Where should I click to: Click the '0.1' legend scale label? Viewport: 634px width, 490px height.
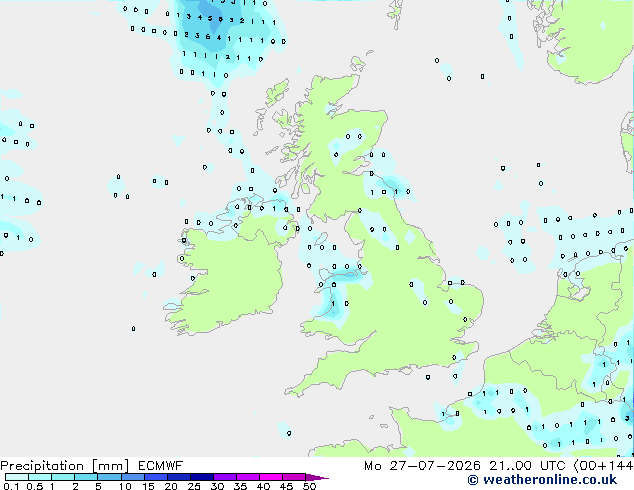(11, 486)
